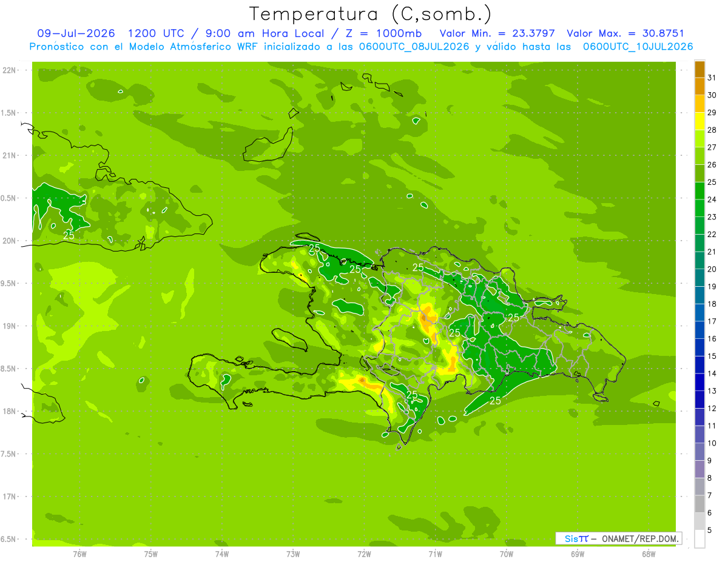Click the colour scale label "29"
The width and height of the screenshot is (728, 562).
click(x=712, y=113)
